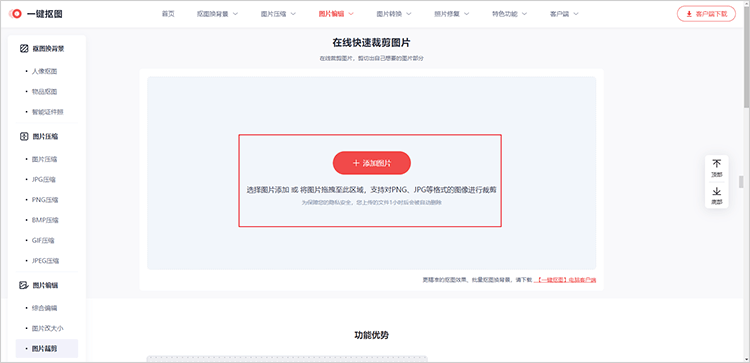Click the 图片编辑 section icon in sidebar
750x363 pixels.
tap(24, 285)
